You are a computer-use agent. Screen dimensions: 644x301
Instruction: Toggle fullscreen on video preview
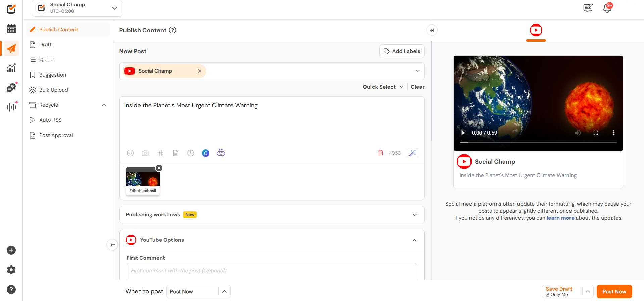point(596,133)
